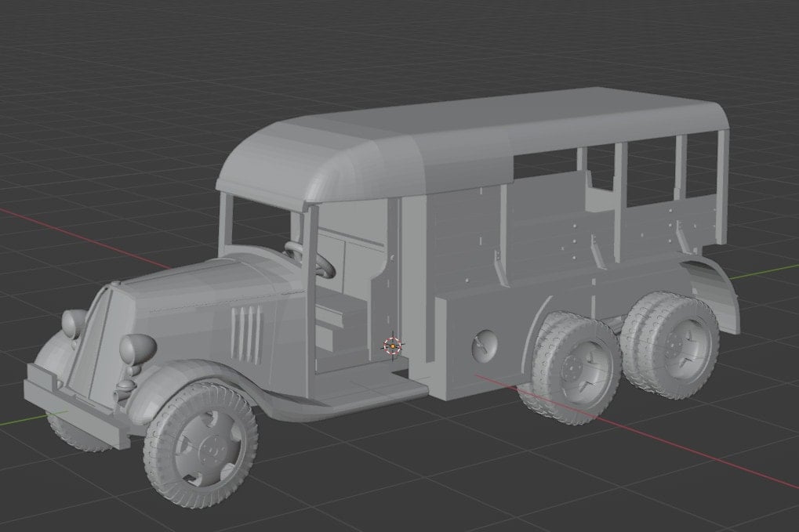The width and height of the screenshot is (799, 532).
Task: Select the driver's seat in the cab
Action: pyautogui.click(x=339, y=317)
